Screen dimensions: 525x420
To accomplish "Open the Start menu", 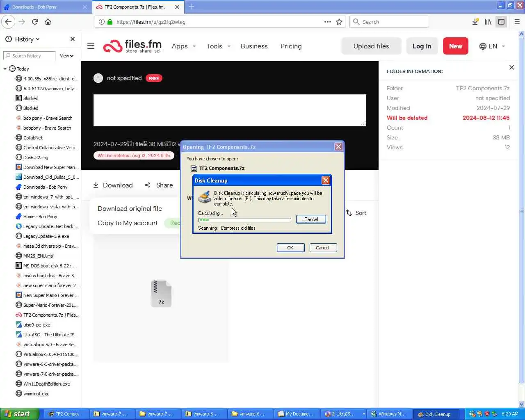I will [19, 414].
